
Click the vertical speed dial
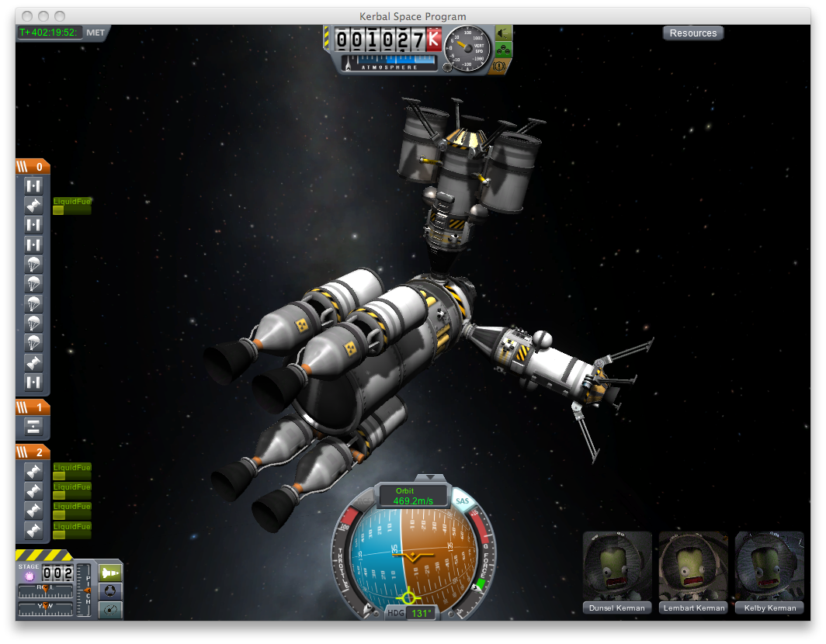click(x=467, y=49)
